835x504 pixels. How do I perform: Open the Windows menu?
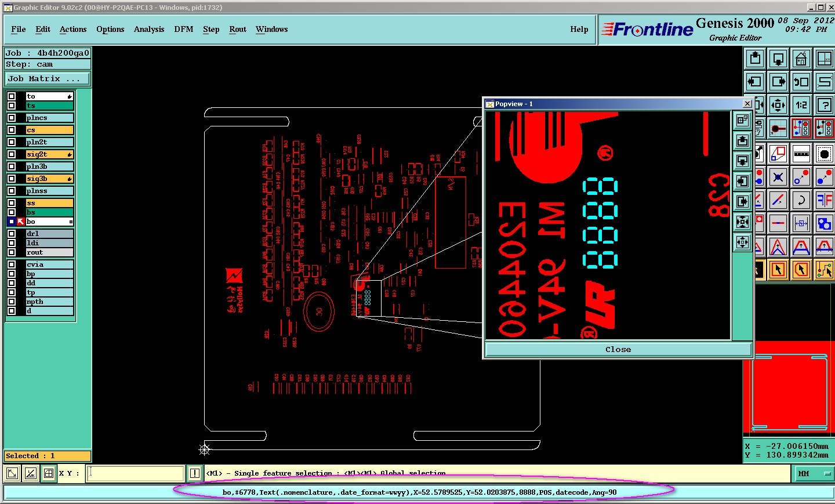pyautogui.click(x=272, y=29)
